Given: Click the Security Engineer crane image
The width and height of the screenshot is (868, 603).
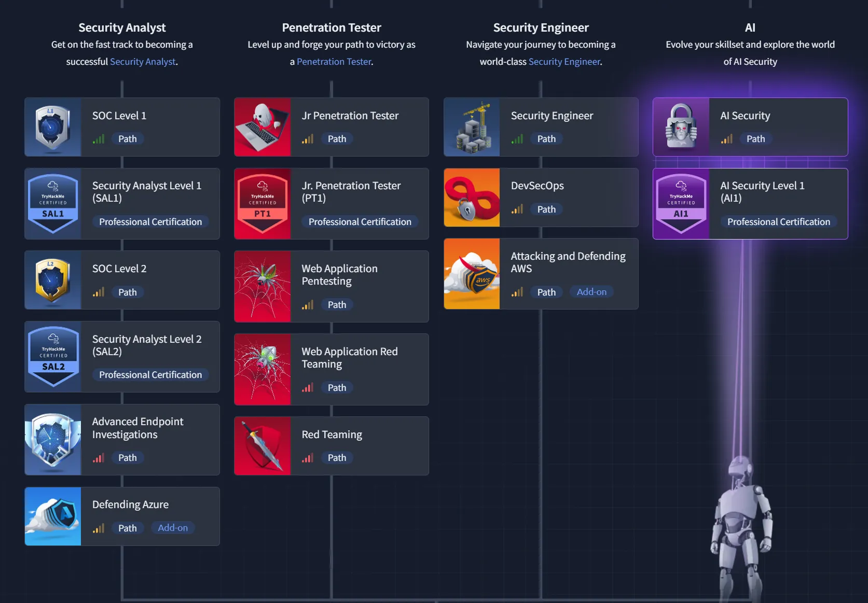Looking at the screenshot, I should [472, 127].
